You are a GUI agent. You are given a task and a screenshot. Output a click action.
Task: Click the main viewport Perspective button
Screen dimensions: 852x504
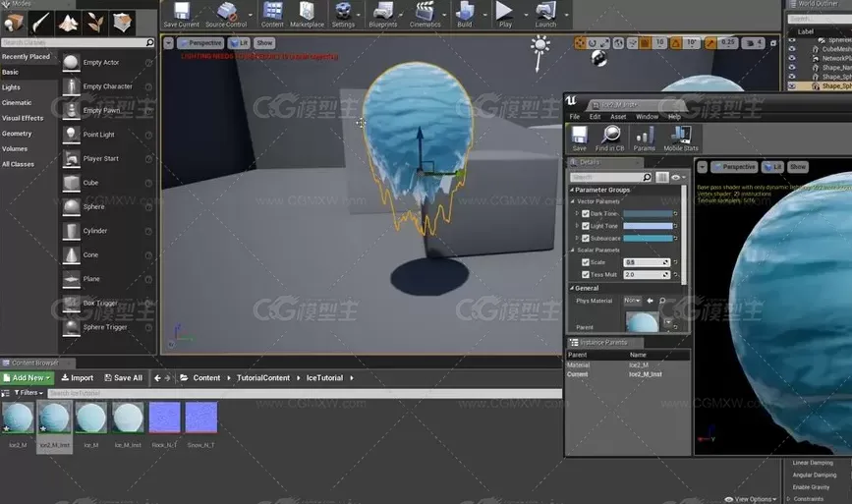click(199, 43)
